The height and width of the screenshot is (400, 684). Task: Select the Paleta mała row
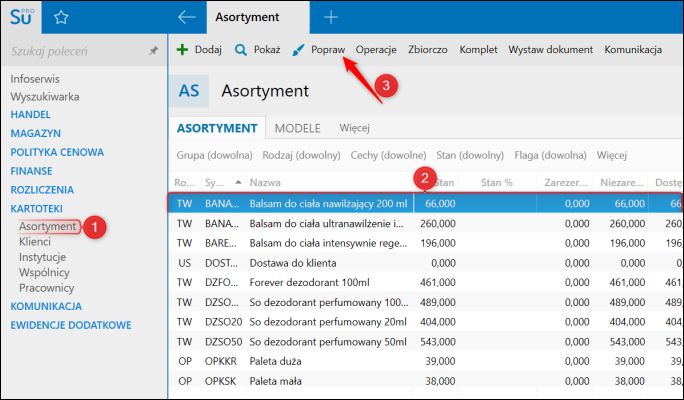[426, 381]
